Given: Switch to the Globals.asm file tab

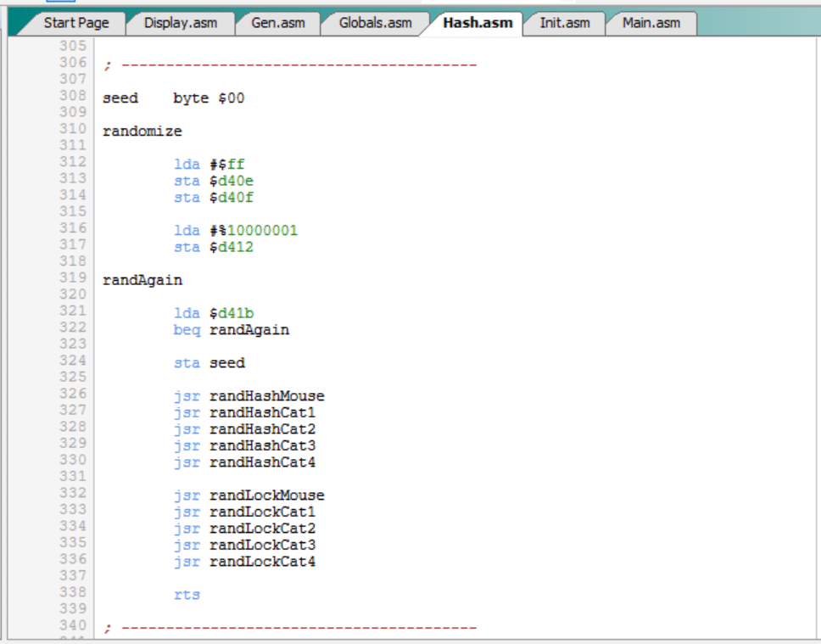Looking at the screenshot, I should tap(375, 23).
